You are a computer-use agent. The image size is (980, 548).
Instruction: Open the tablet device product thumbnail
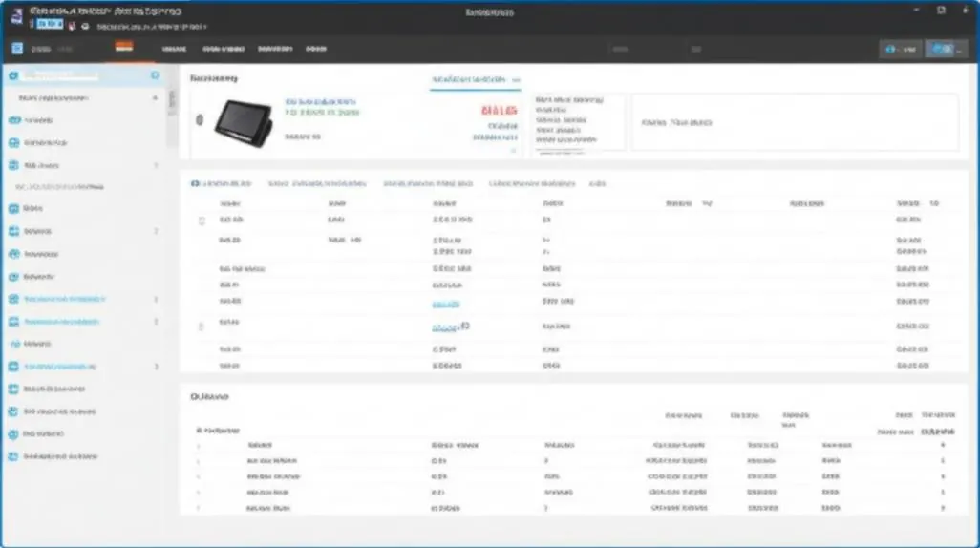244,123
